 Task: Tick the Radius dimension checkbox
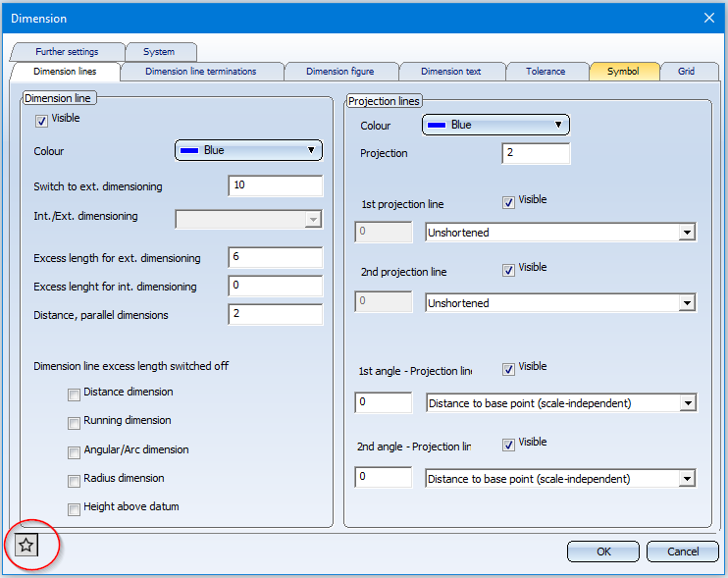click(x=75, y=481)
